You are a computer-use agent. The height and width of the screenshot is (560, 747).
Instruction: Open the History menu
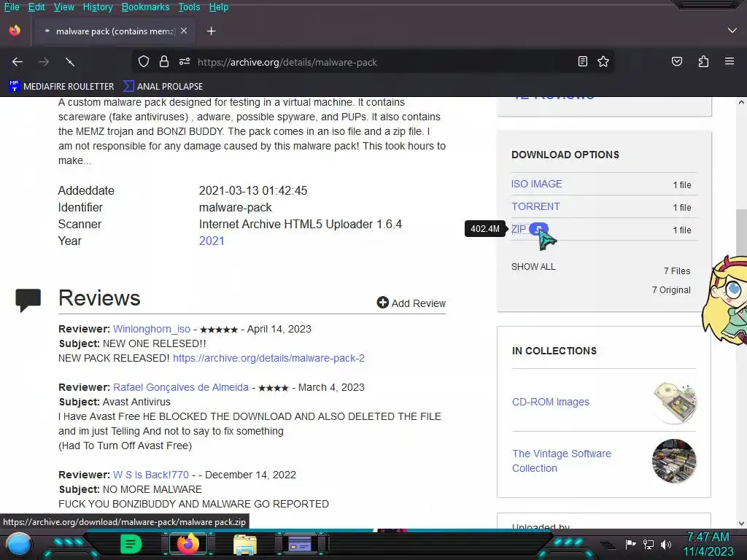click(x=98, y=7)
